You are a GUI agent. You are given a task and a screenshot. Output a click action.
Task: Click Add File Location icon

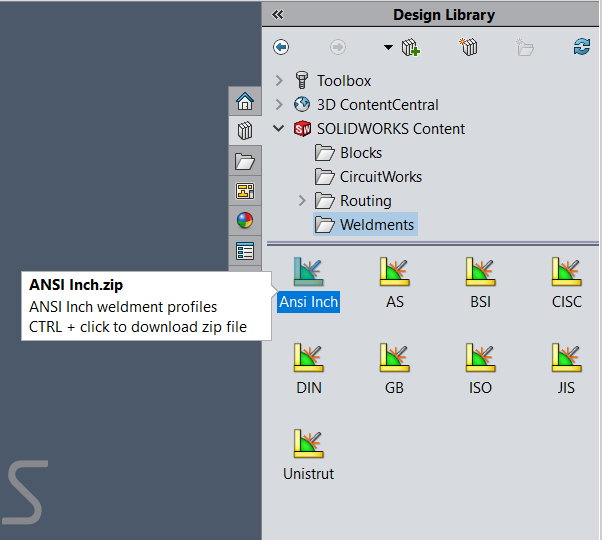[468, 47]
